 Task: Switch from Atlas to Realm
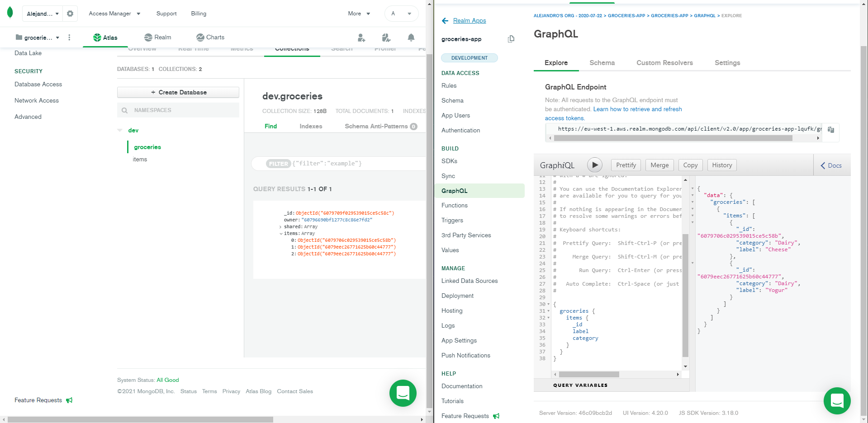(x=157, y=37)
